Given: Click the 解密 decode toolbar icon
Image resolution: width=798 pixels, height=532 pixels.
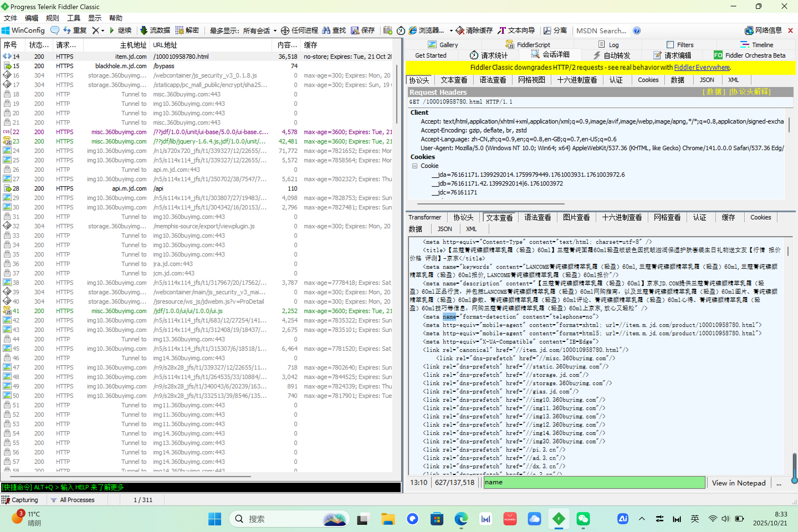Looking at the screenshot, I should click(x=180, y=30).
